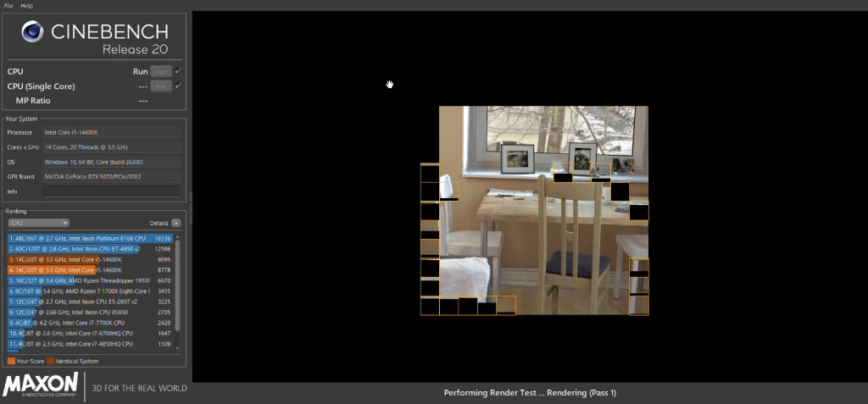This screenshot has width=868, height=404.
Task: Select ranking row 3 i5-14600K score 9095
Action: [90, 259]
